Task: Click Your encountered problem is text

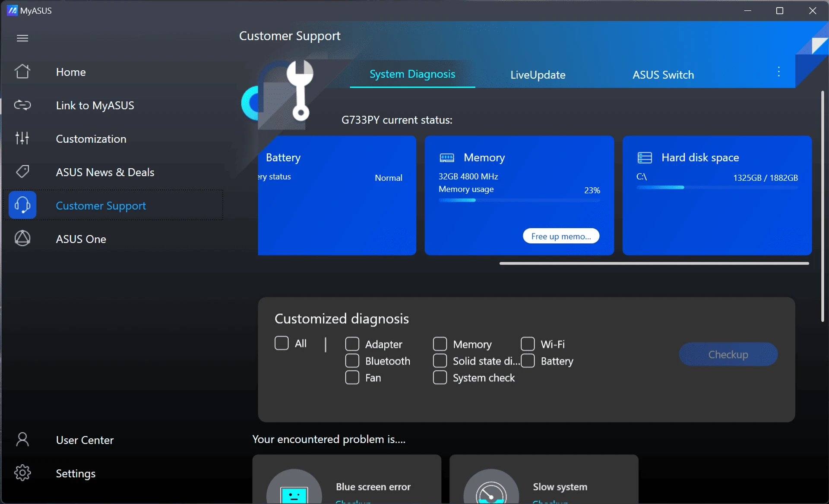Action: [x=329, y=439]
